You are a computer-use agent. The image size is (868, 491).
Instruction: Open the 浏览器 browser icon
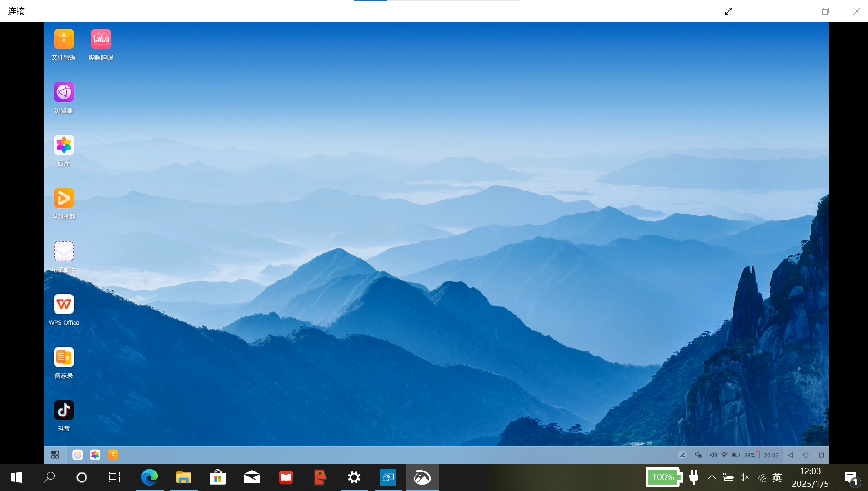point(64,92)
